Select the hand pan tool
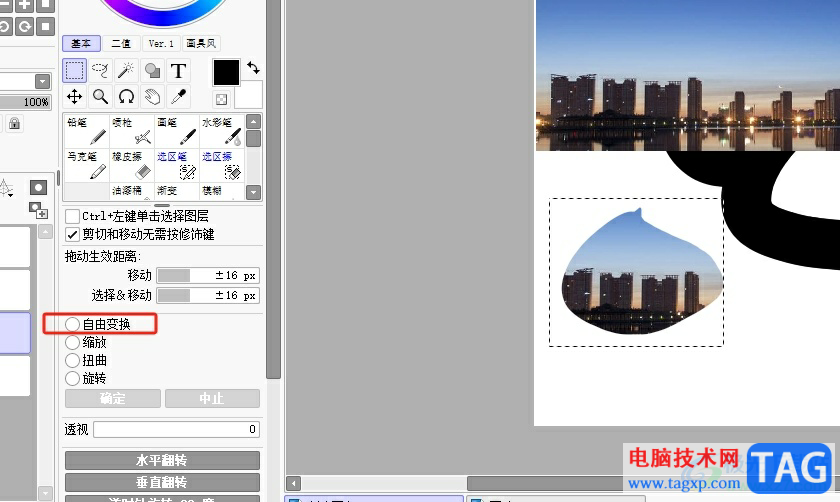Image resolution: width=840 pixels, height=502 pixels. click(152, 96)
